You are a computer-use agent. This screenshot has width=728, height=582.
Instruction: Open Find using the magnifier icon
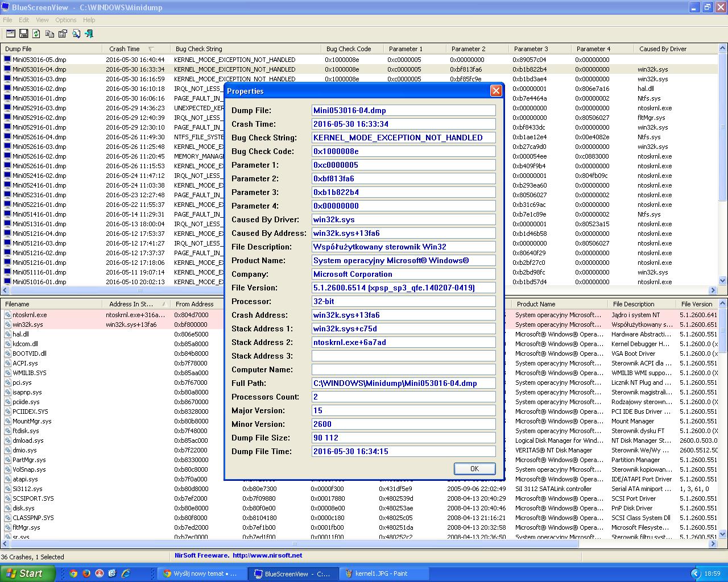(76, 34)
